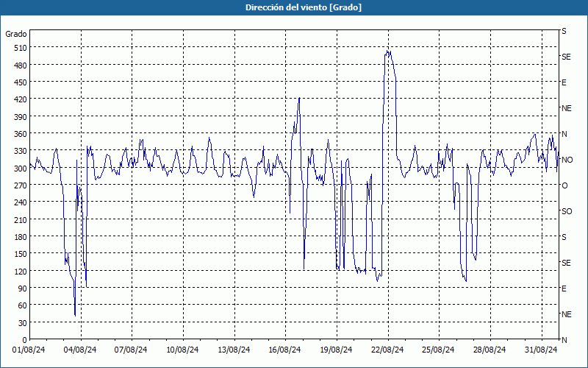Pick the 16/08/24 date label
588x368 pixels.
tap(284, 350)
